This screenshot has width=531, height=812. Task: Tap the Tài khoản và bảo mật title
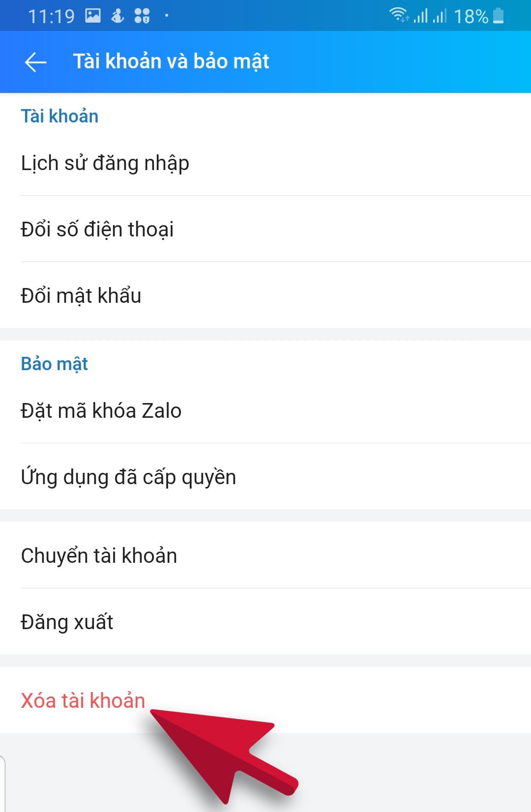(x=171, y=61)
